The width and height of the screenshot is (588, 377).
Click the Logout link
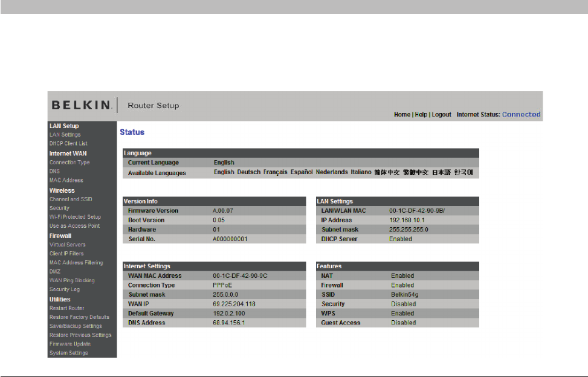click(441, 114)
